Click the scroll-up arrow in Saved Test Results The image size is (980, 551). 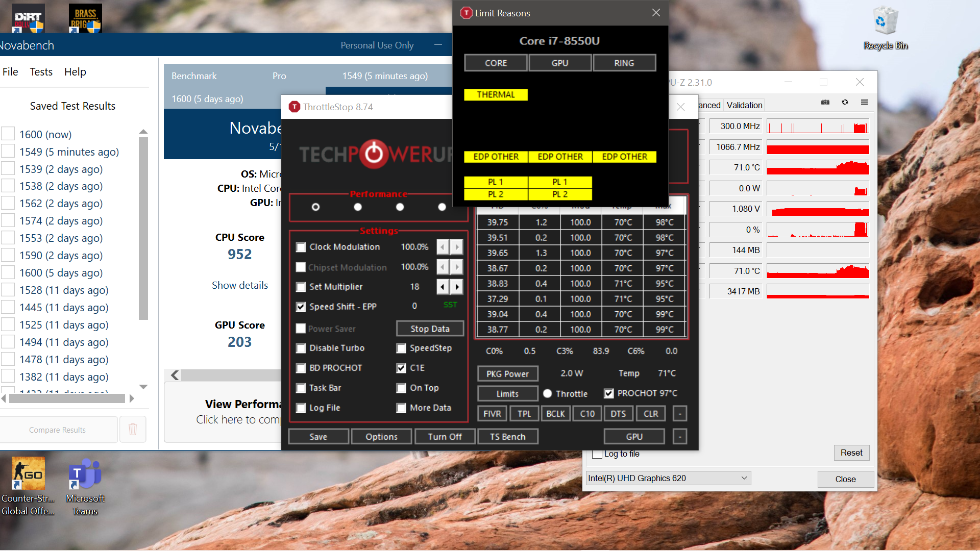[x=143, y=132]
